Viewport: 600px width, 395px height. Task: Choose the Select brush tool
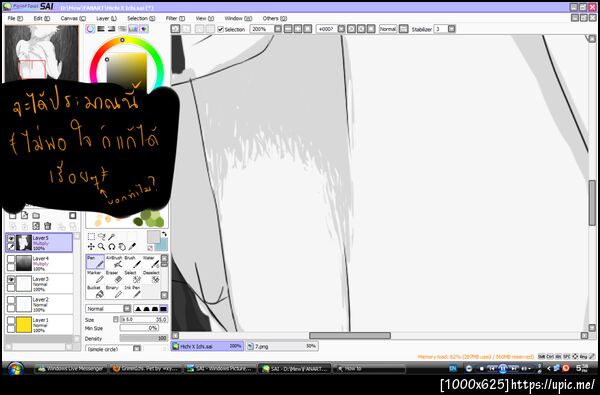tap(132, 277)
